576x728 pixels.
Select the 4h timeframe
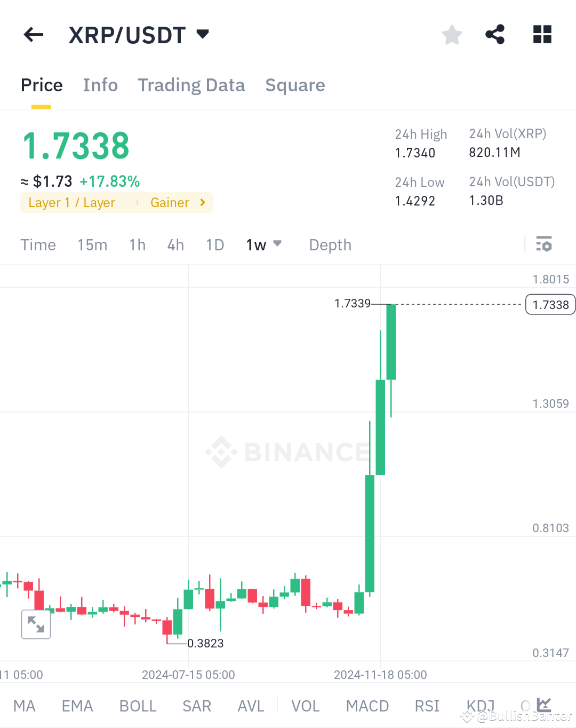point(175,244)
